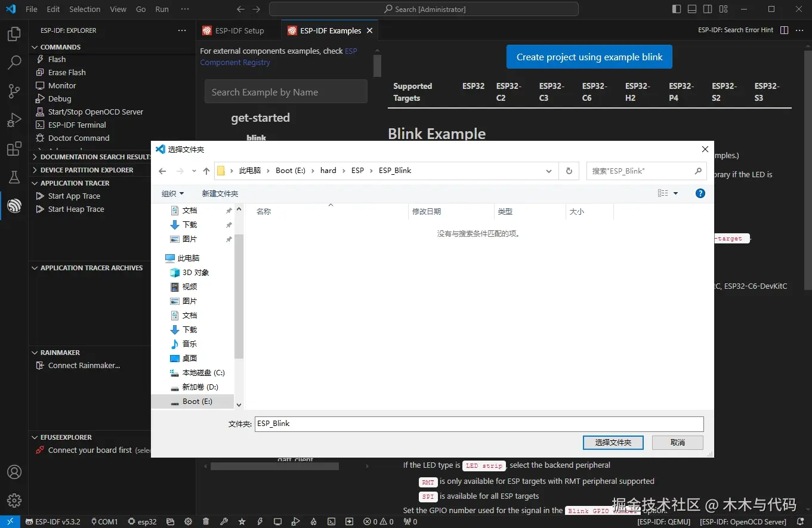Click the ESP-IDF terminal icon in status bar
Viewport: 812px width, 528px height.
coord(331,521)
